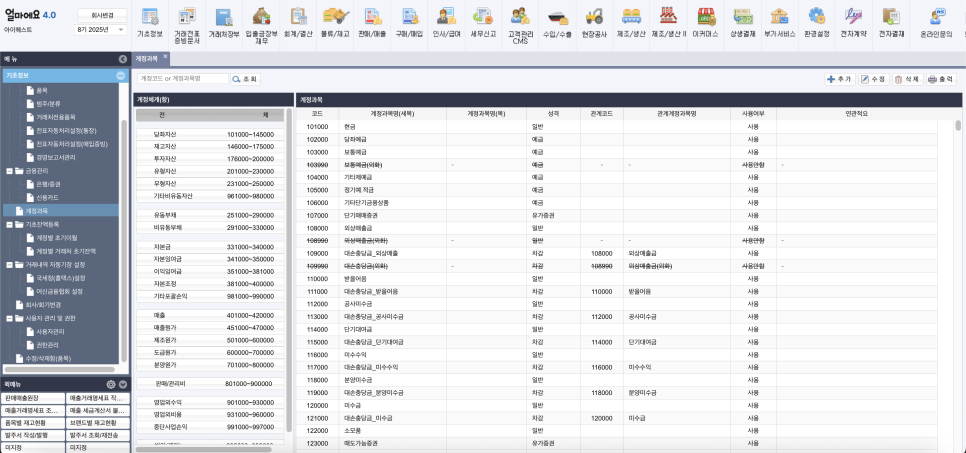The image size is (966, 453).
Task: Collapse the 금융관리 tree folder
Action: (x=10, y=171)
